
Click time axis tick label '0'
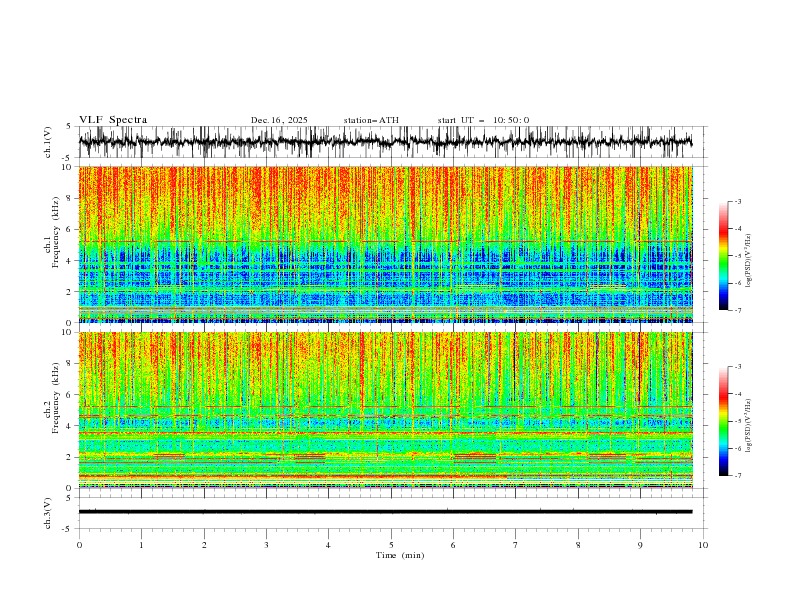click(x=79, y=545)
